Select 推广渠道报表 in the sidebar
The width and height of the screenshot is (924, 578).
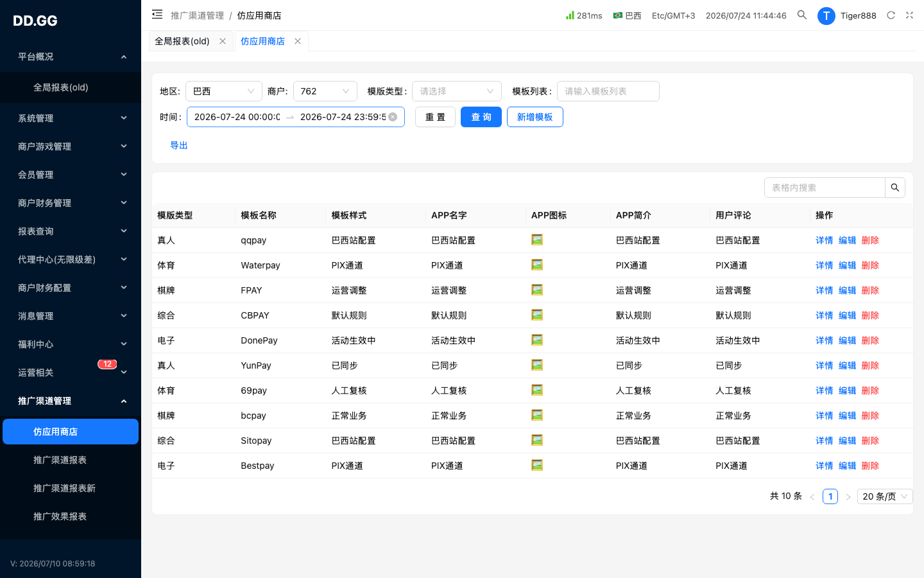point(60,460)
